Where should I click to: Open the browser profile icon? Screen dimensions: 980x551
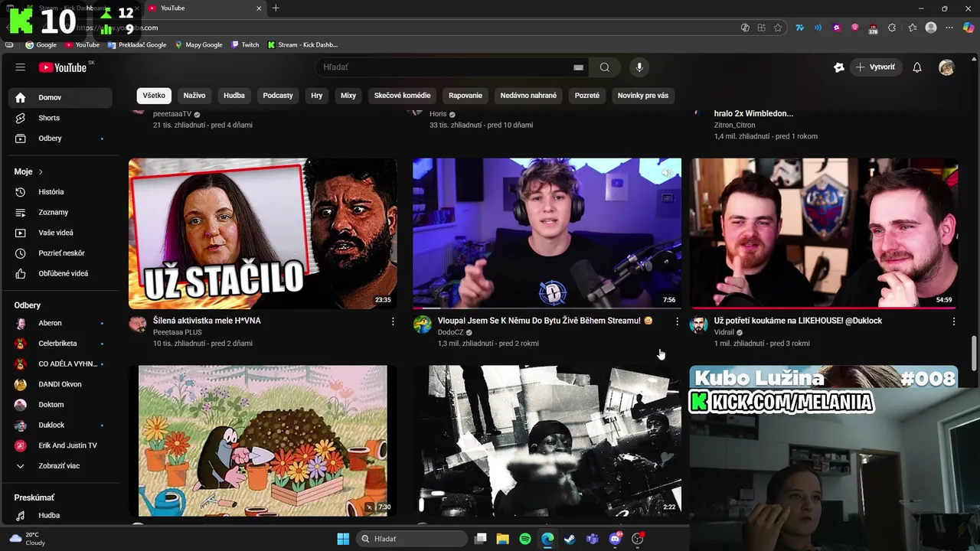[x=931, y=28]
